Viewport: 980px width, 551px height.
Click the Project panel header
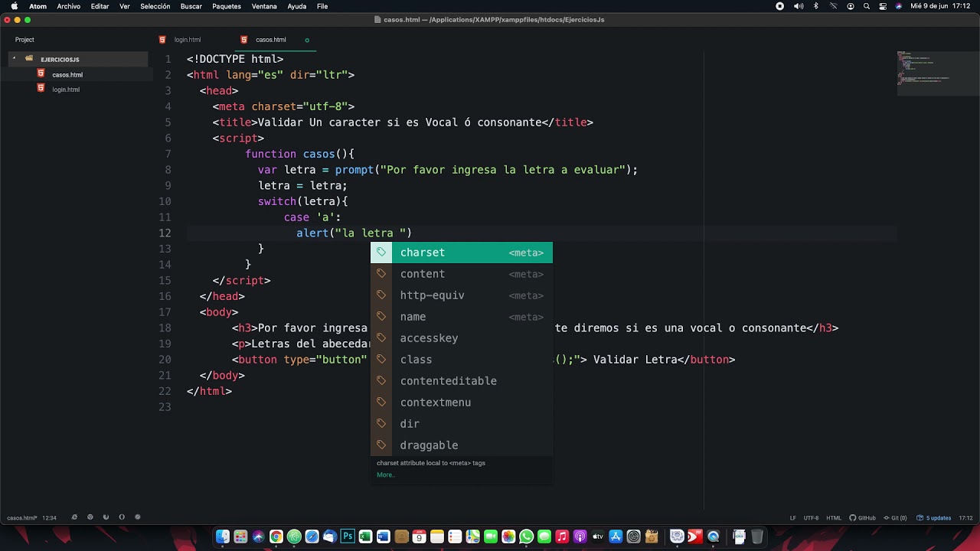pos(24,40)
